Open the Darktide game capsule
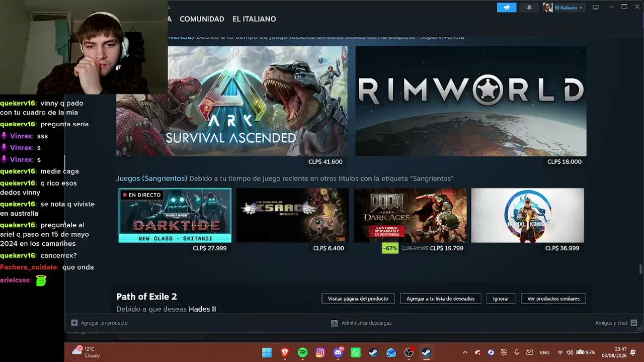This screenshot has width=644, height=362. 175,215
